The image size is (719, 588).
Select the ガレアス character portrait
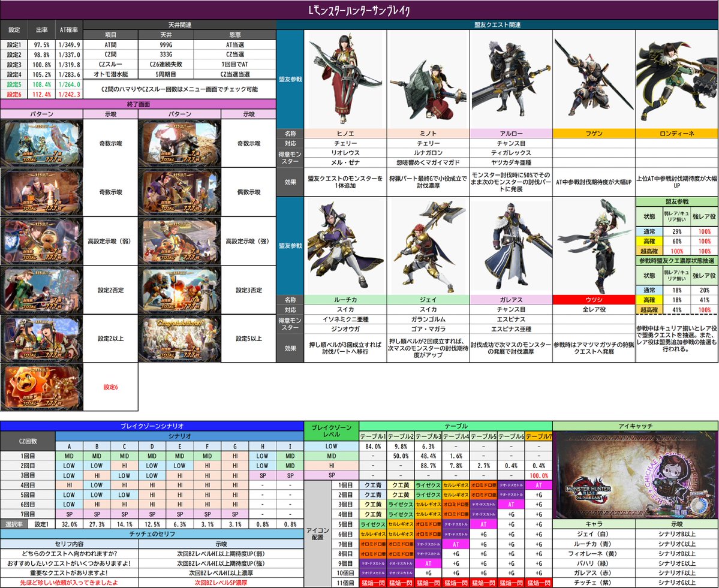512,246
